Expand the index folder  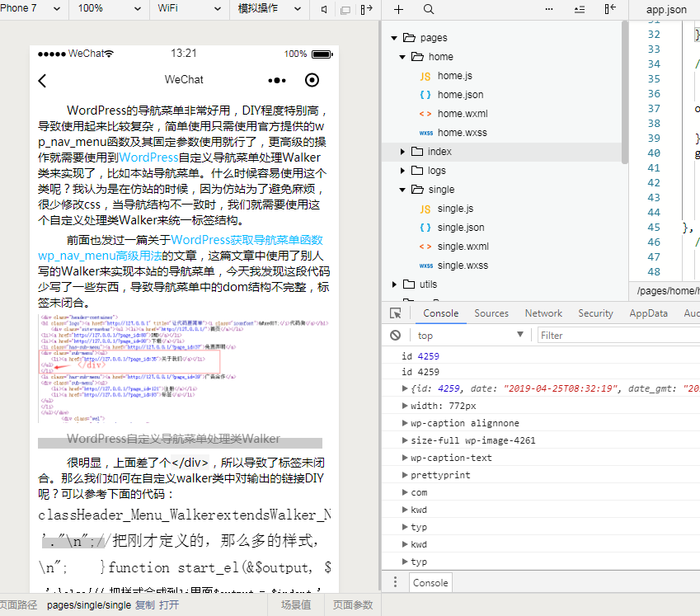point(402,152)
